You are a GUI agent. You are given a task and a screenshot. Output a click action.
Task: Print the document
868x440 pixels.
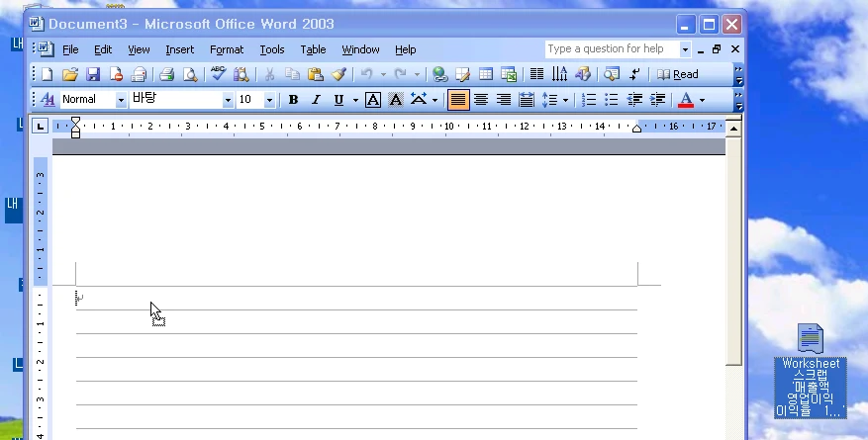[166, 74]
